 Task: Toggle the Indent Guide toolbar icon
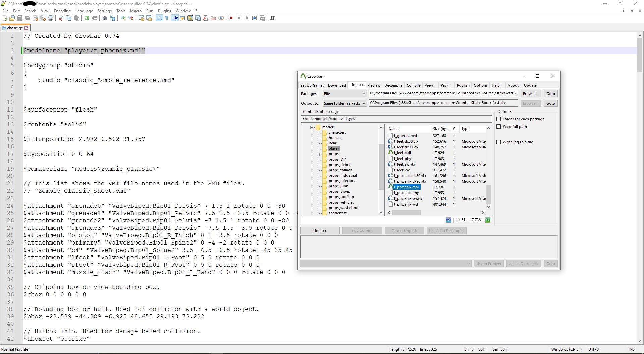point(175,18)
